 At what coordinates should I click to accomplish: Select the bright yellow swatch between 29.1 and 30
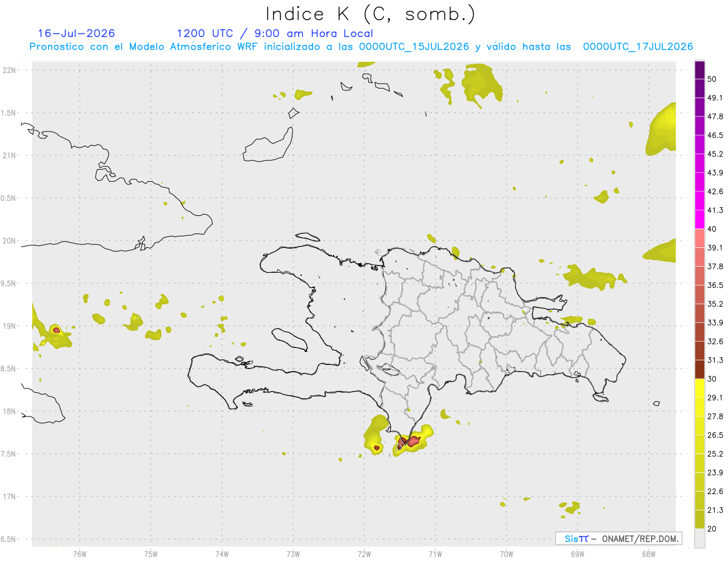click(x=699, y=388)
